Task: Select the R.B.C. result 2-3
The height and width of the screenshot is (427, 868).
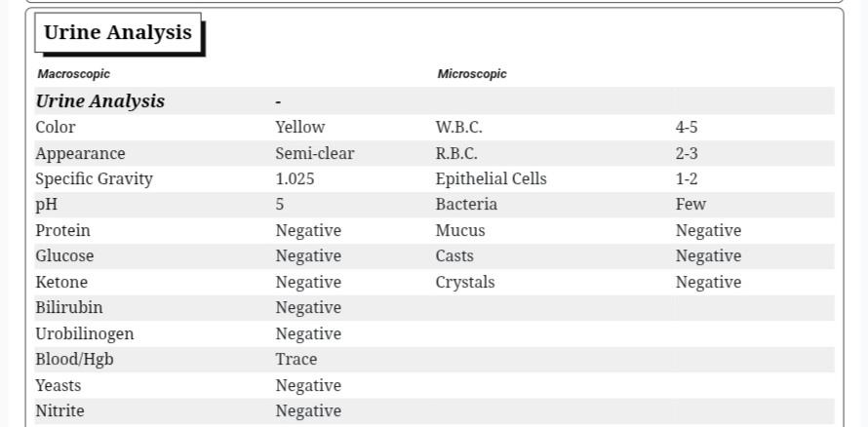Action: tap(687, 153)
